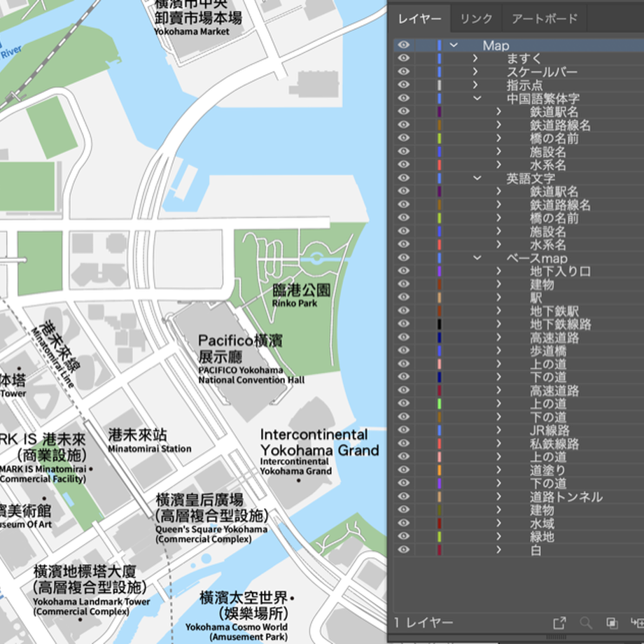Hide the 地下入り口 layer

click(404, 271)
